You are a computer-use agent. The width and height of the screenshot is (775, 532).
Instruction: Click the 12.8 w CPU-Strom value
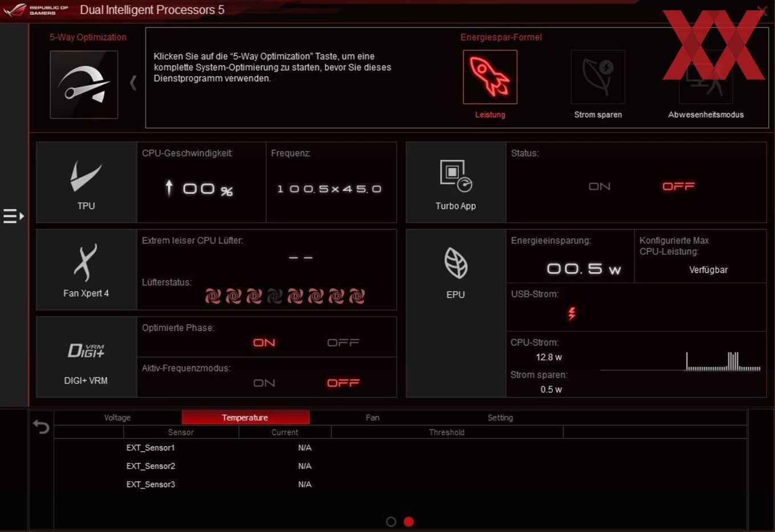[549, 357]
